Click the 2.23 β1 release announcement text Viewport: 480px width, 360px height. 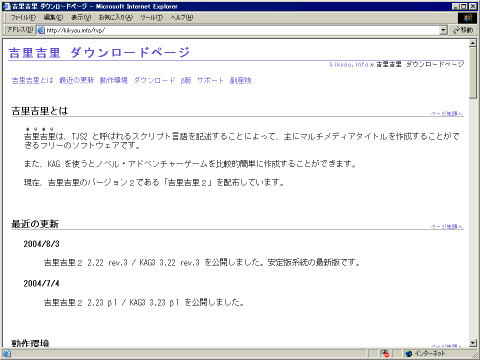click(x=144, y=302)
